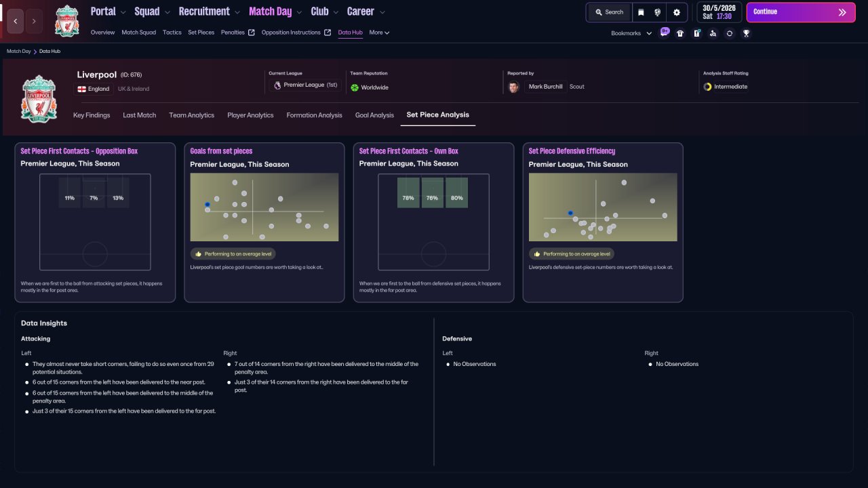Screen dimensions: 868x488
Task: Open Set Piece Defensive Efficiency card title
Action: tap(572, 151)
